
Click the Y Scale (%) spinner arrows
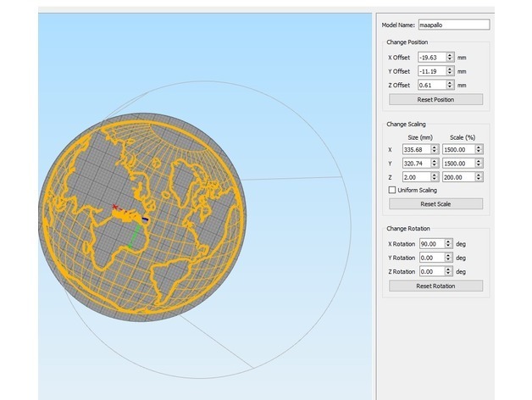coord(479,163)
